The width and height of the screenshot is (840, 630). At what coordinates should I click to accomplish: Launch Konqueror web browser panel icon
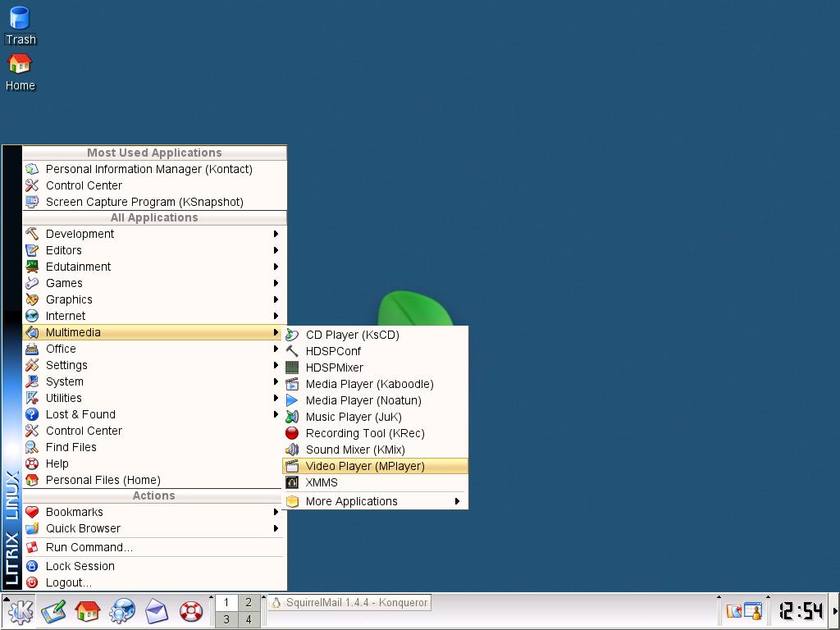[x=122, y=611]
